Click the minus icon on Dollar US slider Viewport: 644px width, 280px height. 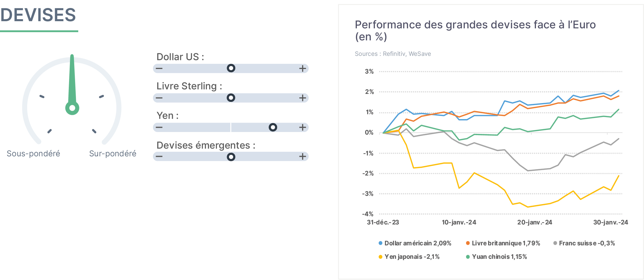pos(159,68)
